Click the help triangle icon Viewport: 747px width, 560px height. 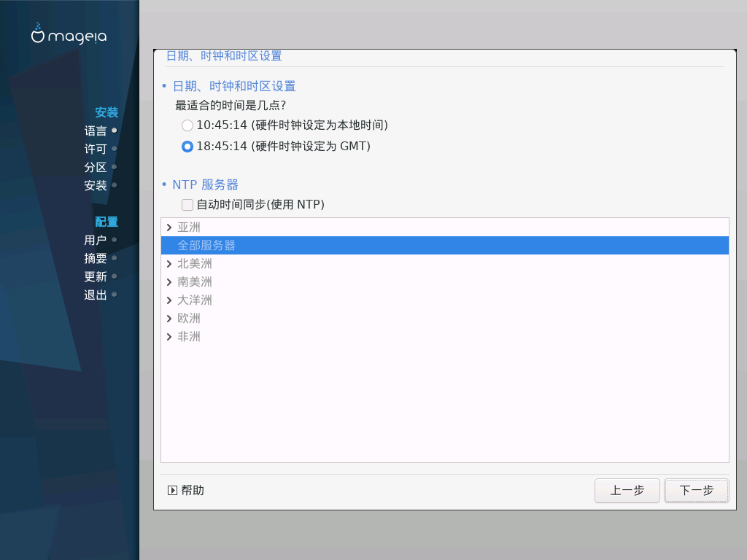172,491
